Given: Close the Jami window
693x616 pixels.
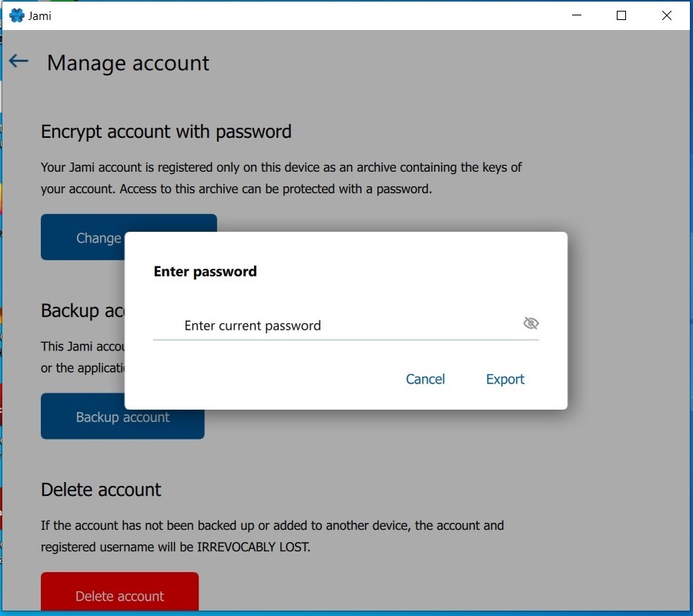Looking at the screenshot, I should click(667, 15).
